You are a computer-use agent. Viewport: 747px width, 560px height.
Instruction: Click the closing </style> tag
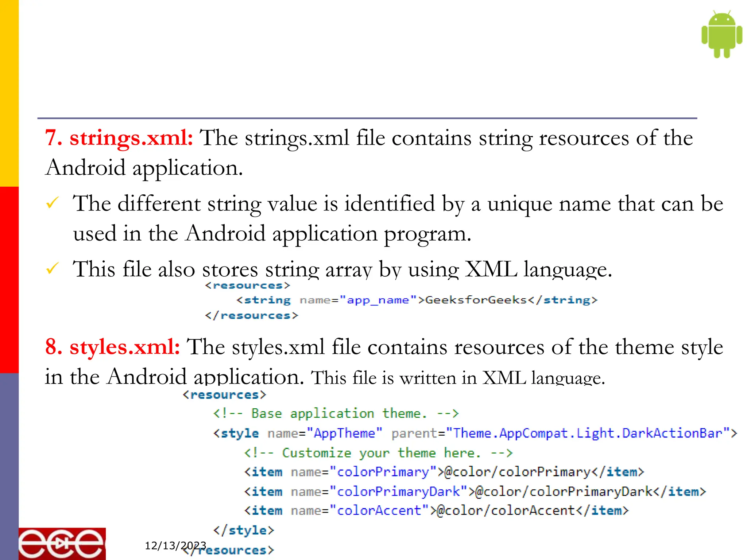coord(244,530)
